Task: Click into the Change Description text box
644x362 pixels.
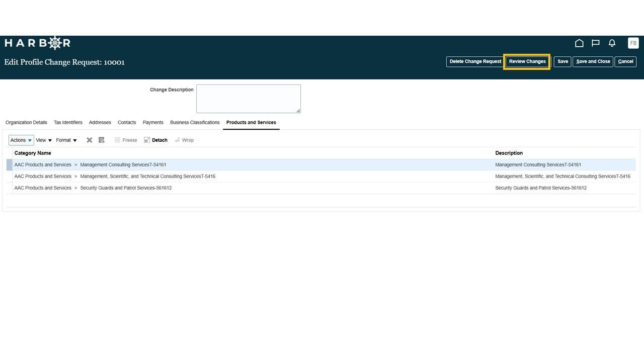Action: click(x=249, y=99)
